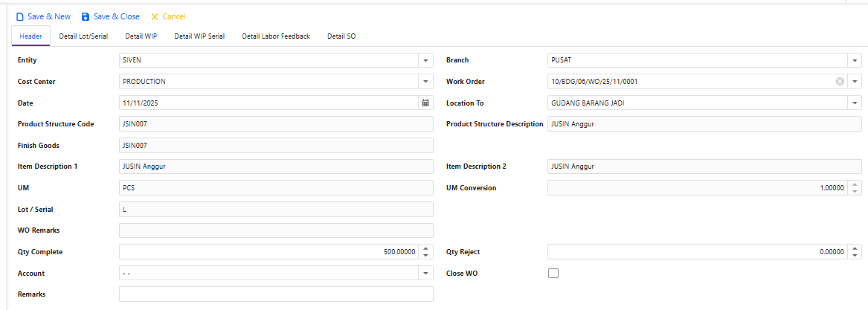Click the UM Conversion down arrow

coord(855,191)
